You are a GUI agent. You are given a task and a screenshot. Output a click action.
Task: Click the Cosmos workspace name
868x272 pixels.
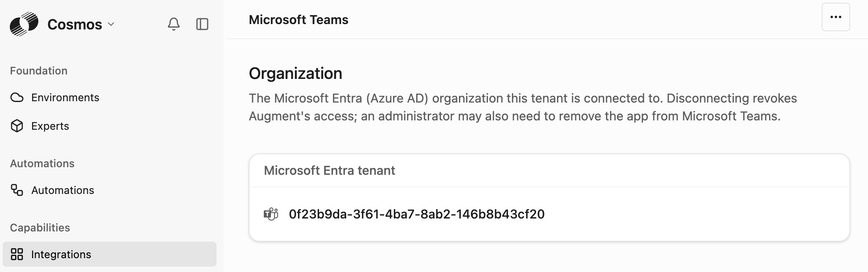[x=75, y=25]
